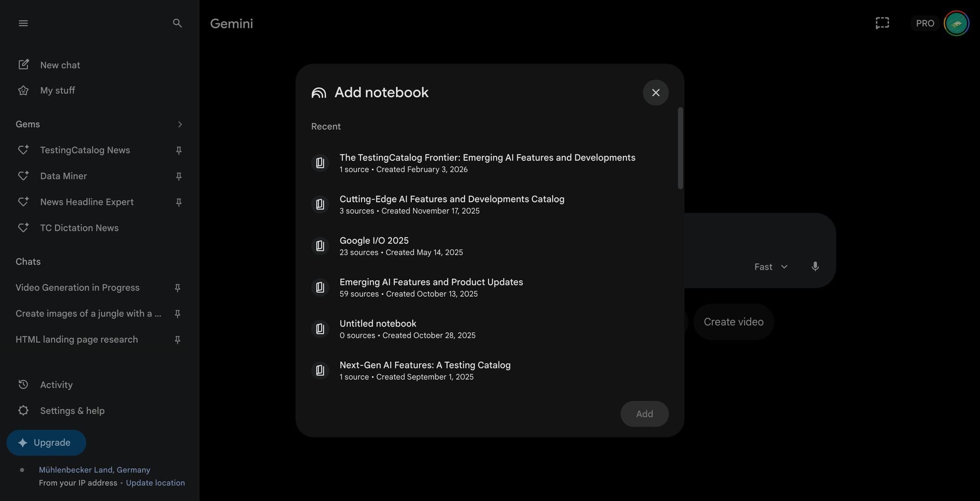The image size is (980, 501).
Task: Click the Gemini title text
Action: click(231, 24)
